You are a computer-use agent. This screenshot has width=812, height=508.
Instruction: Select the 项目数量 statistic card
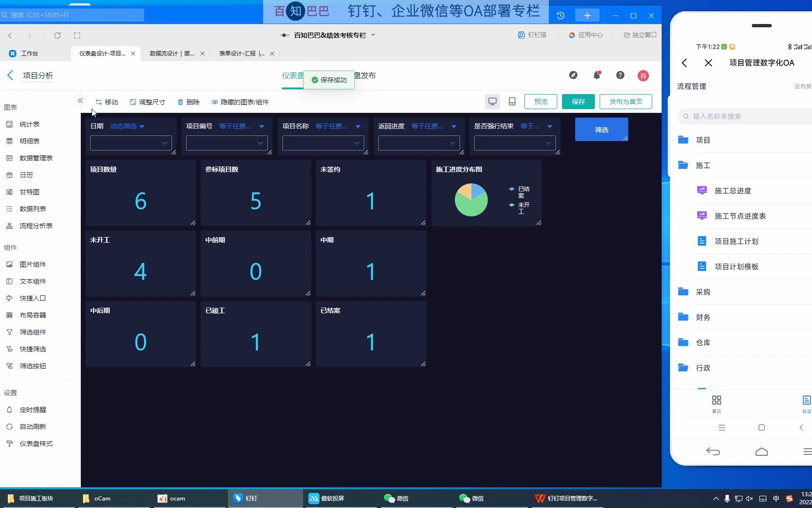pyautogui.click(x=141, y=193)
